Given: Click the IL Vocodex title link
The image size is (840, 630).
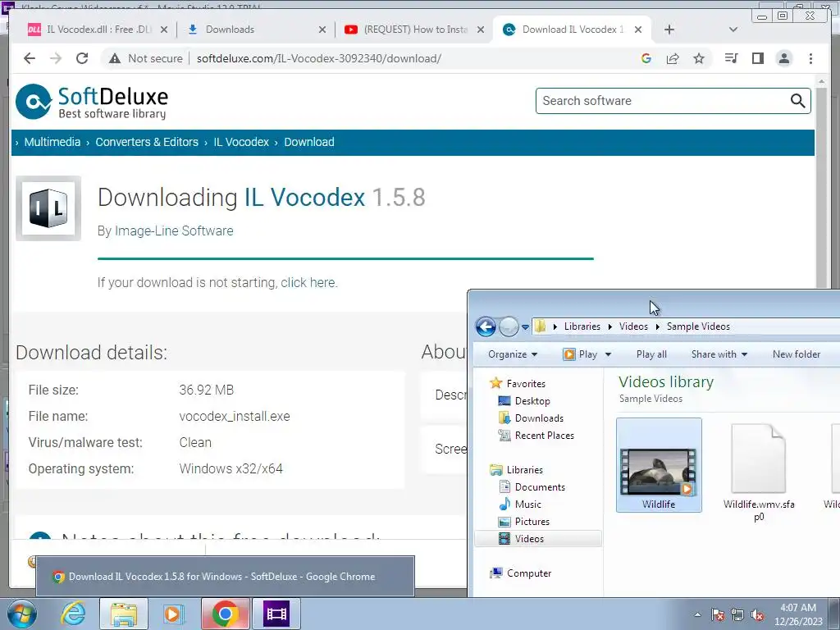Looking at the screenshot, I should pyautogui.click(x=304, y=197).
